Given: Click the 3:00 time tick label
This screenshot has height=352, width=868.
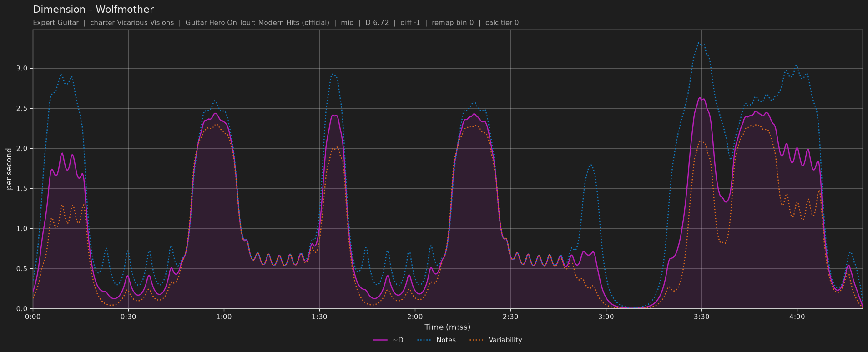Looking at the screenshot, I should click(x=606, y=317).
